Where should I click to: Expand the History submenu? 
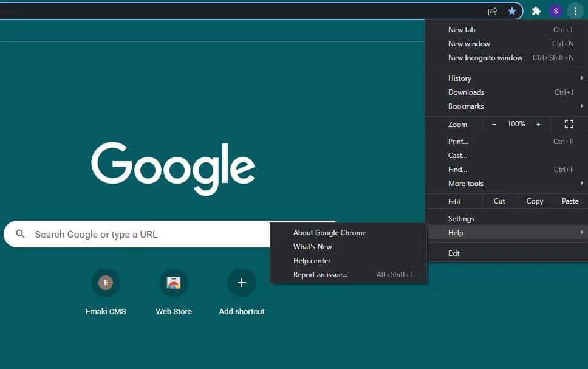459,78
